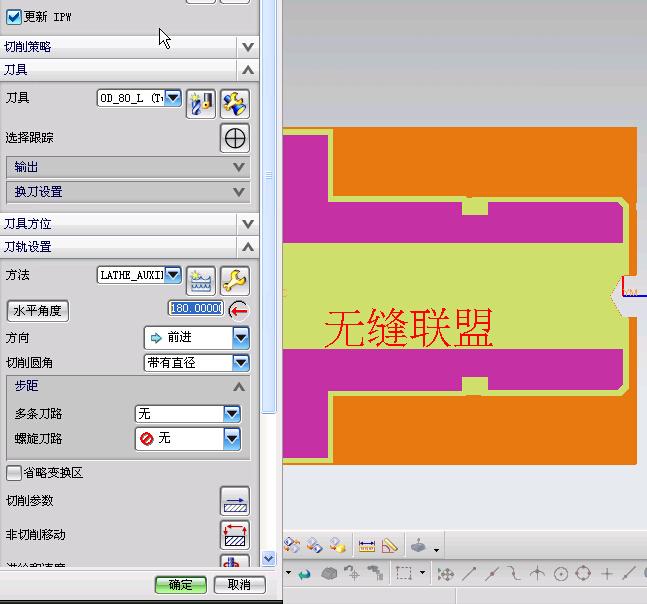
Task: Click the create new method icon
Action: coord(201,281)
